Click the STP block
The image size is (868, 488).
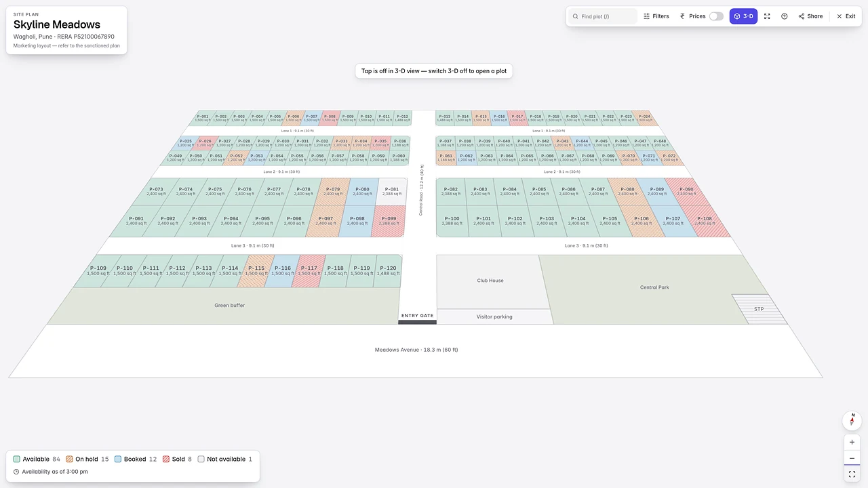pyautogui.click(x=759, y=309)
